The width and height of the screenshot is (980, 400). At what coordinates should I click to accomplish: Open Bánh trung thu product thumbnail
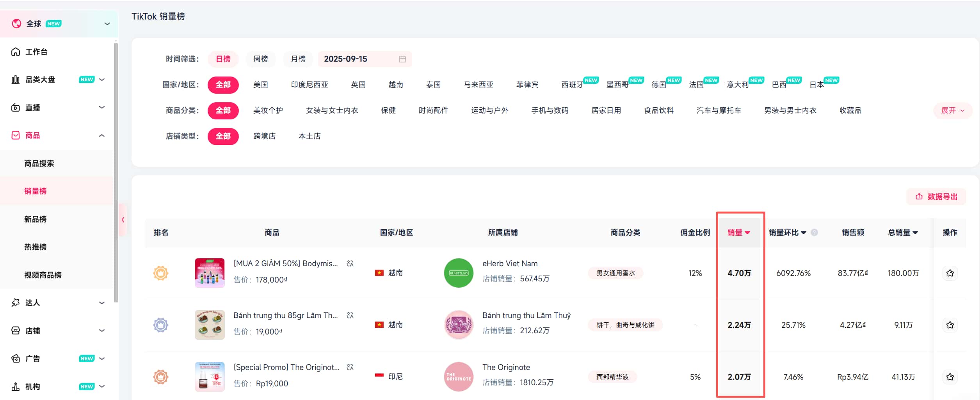[x=210, y=325]
